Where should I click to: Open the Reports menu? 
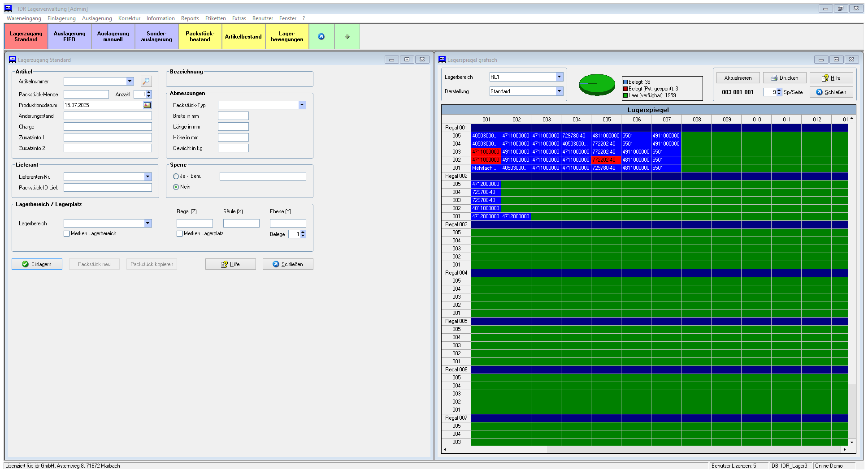(x=190, y=18)
